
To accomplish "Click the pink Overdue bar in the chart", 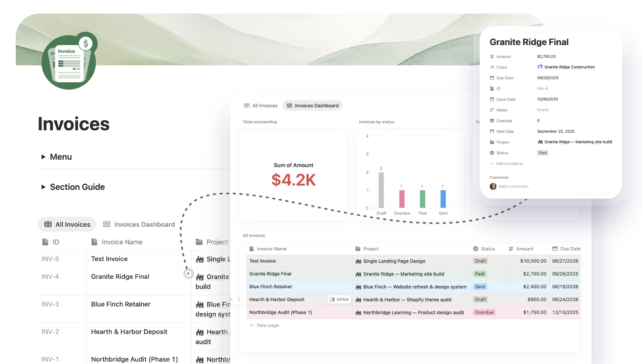I will point(402,199).
